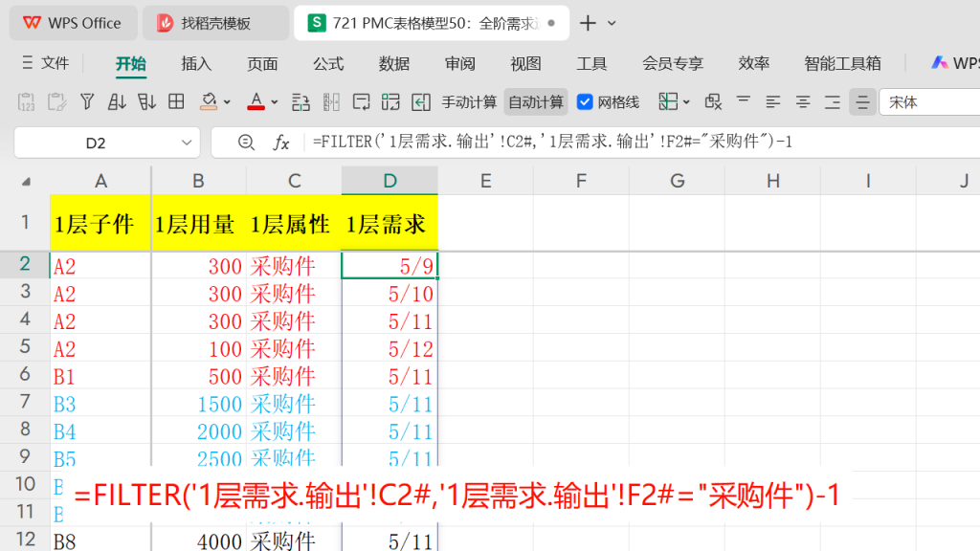Open the tab list chevron beside plus

point(612,23)
